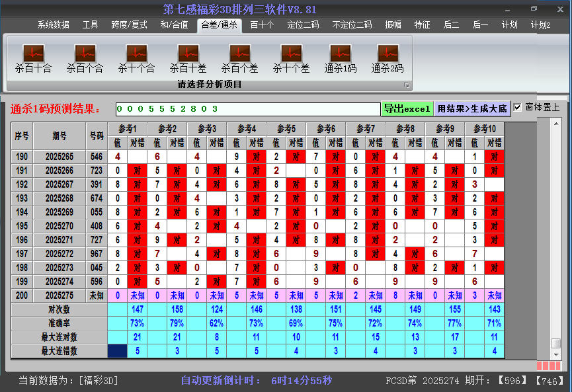The width and height of the screenshot is (572, 392).
Task: Select the 杀百个合 analysis icon
Action: 85,58
